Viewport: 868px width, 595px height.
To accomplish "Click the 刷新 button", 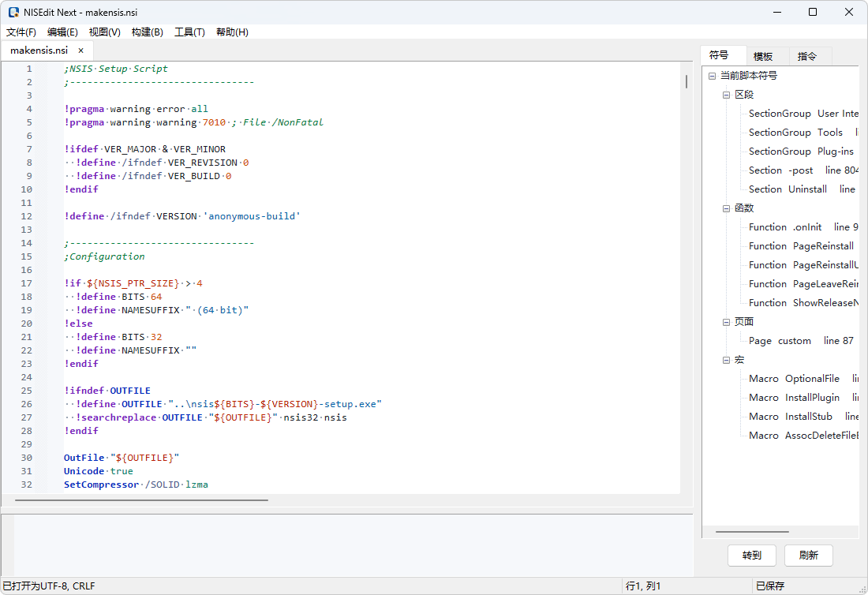I will click(x=808, y=555).
